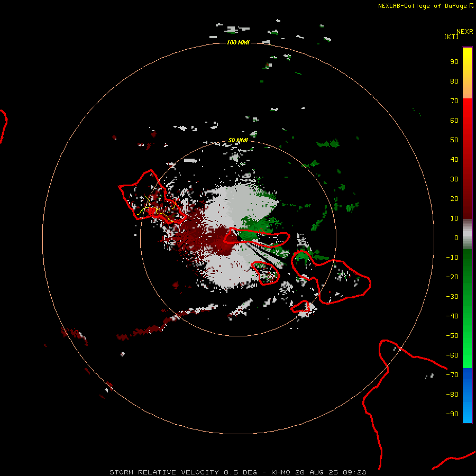The width and height of the screenshot is (476, 476).
Task: Click the 70 value on velocity scale
Action: coord(454,101)
